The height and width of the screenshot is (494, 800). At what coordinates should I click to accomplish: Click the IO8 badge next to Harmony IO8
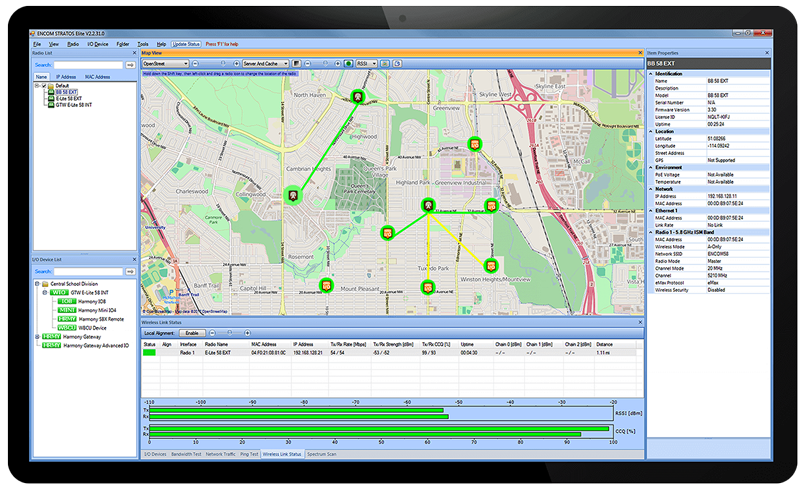(67, 301)
